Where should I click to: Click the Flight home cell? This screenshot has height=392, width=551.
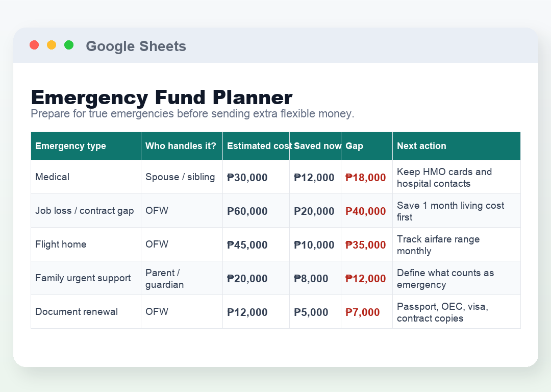86,244
